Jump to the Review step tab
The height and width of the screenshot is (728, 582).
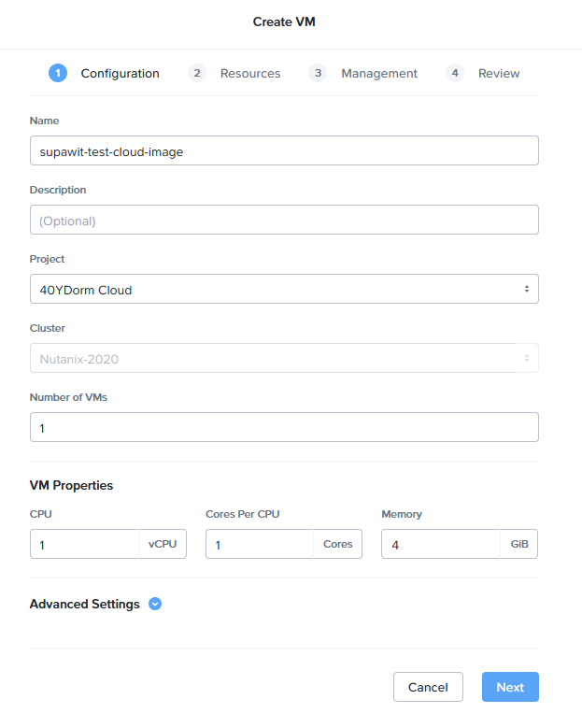point(499,73)
